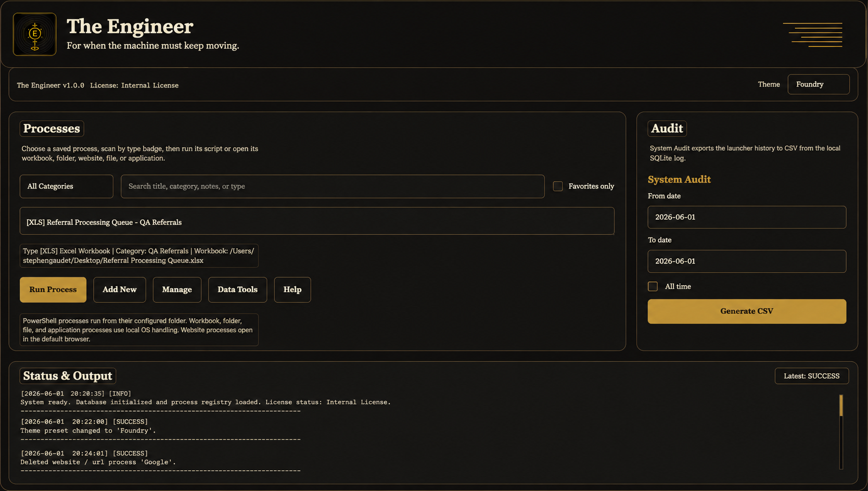Click the 'License: Internal License' text
868x491 pixels.
[x=134, y=85]
